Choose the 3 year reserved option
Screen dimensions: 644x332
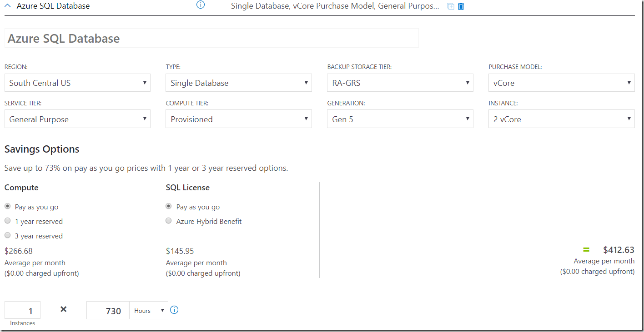[x=8, y=235]
